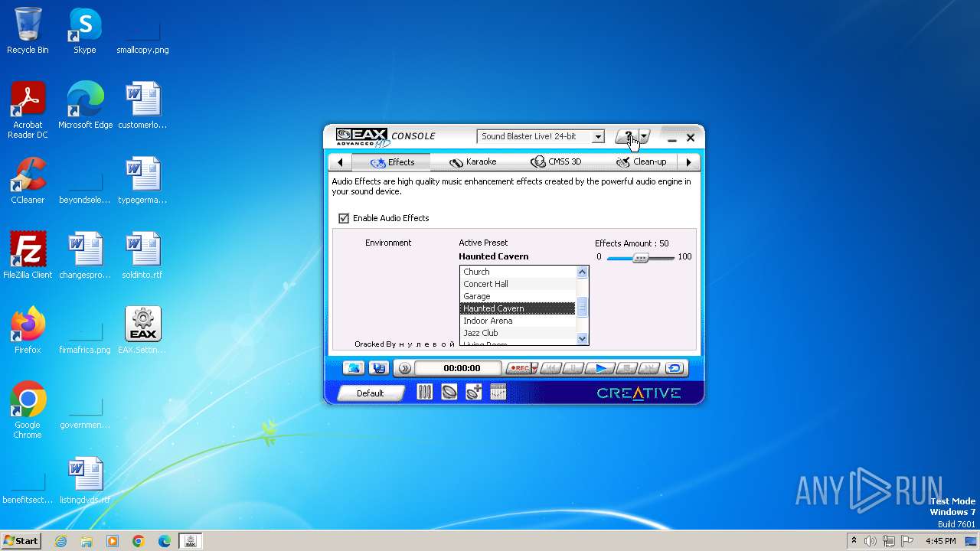Click the stop button in the player

[627, 368]
